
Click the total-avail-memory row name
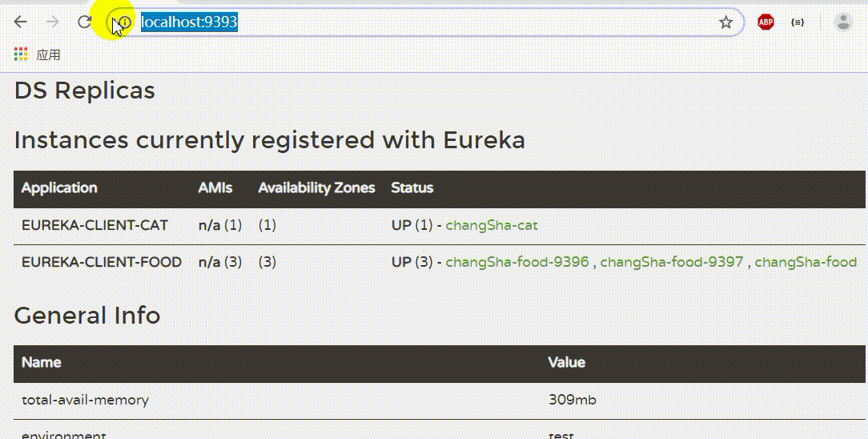pyautogui.click(x=85, y=400)
